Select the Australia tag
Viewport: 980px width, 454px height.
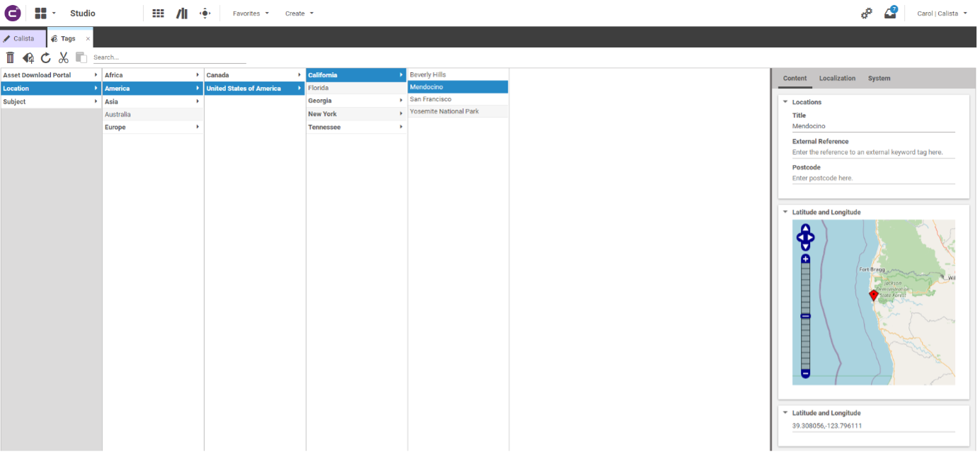pyautogui.click(x=153, y=115)
